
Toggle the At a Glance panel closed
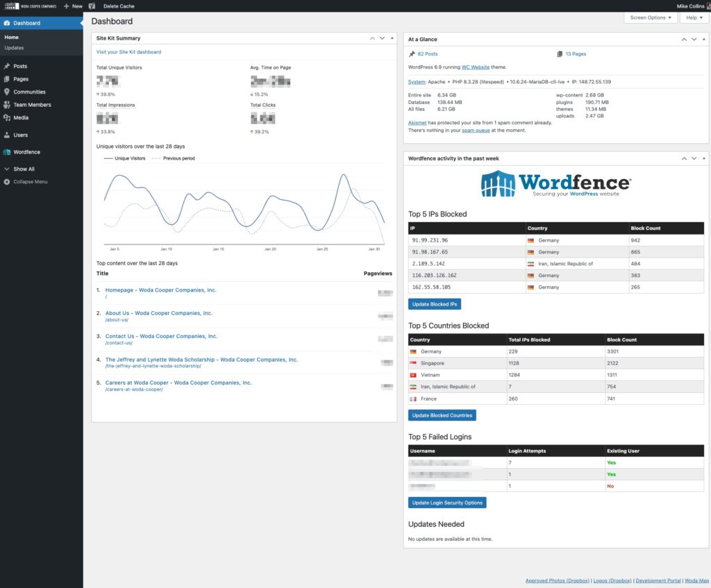pyautogui.click(x=704, y=40)
